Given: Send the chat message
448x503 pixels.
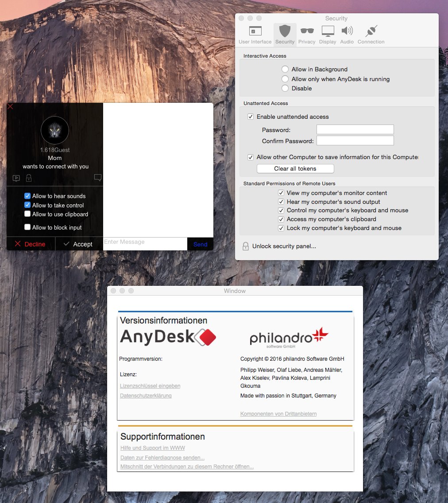Looking at the screenshot, I should coord(200,244).
